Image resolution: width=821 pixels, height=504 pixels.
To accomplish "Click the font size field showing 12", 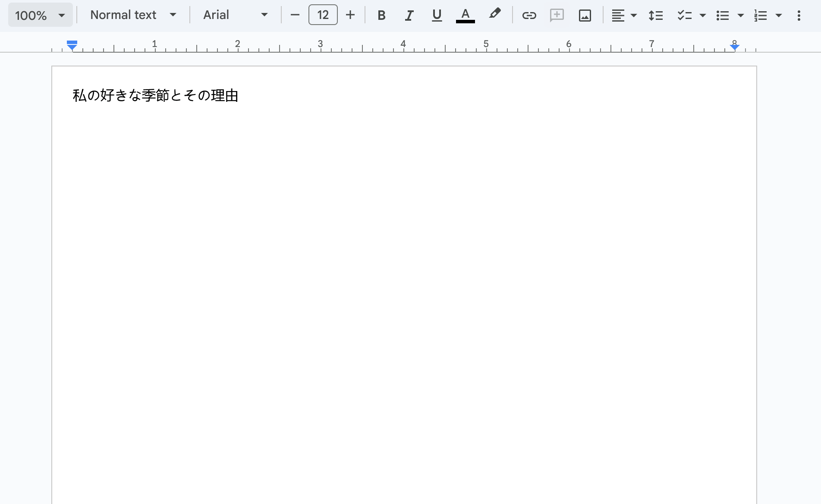I will [x=323, y=15].
